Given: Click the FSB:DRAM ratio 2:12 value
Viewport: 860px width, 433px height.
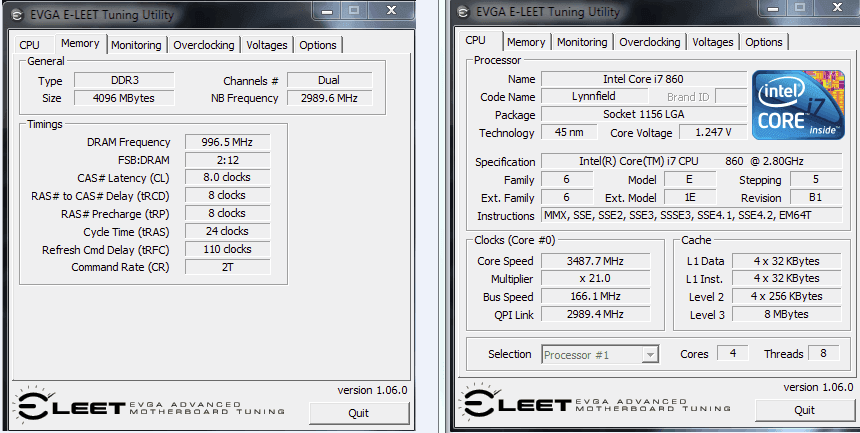Looking at the screenshot, I should [x=227, y=160].
